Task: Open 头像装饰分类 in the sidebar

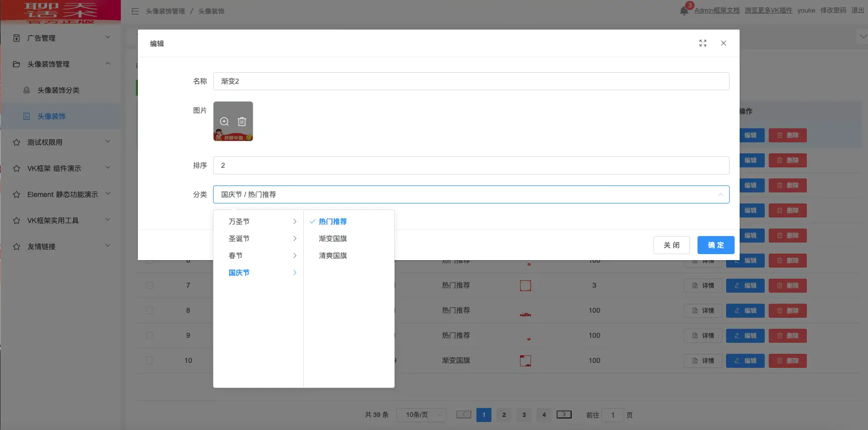Action: 58,90
